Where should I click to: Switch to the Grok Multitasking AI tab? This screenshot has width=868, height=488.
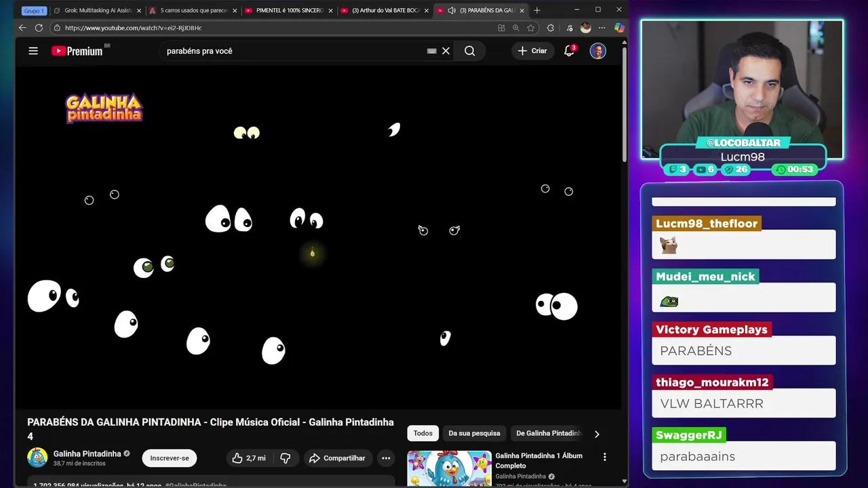tap(98, 11)
